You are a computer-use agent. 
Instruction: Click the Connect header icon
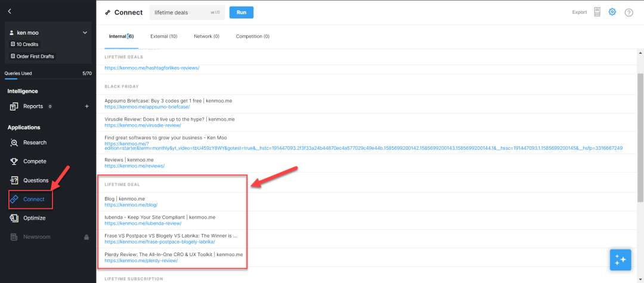point(108,13)
